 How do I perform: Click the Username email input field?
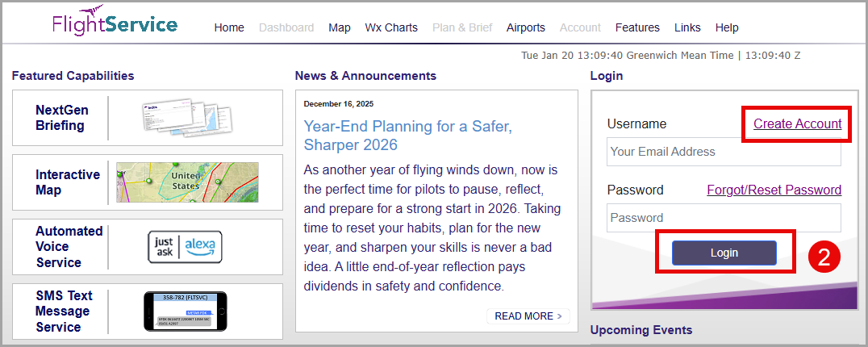click(x=724, y=152)
